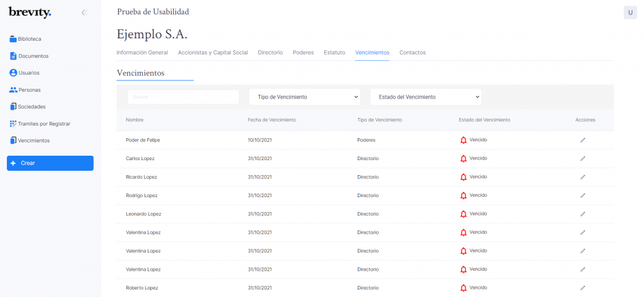The height and width of the screenshot is (297, 644).
Task: Click Estado del Vencimiento column header
Action: (485, 120)
